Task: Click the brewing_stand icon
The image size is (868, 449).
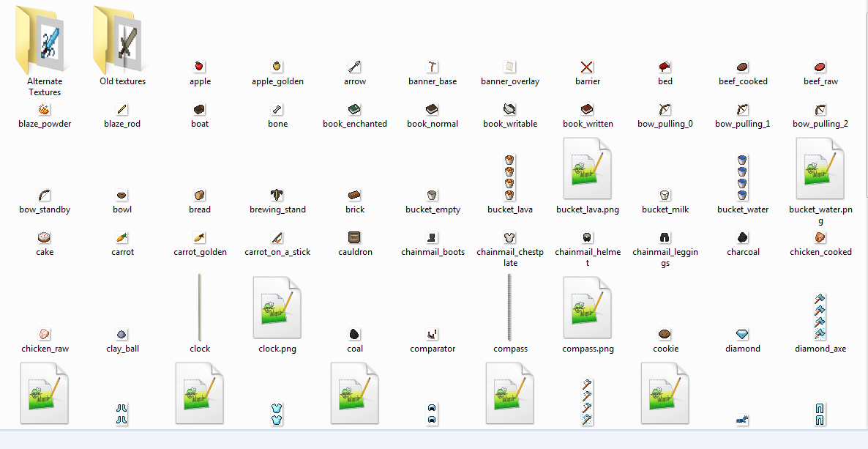Action: 277,195
